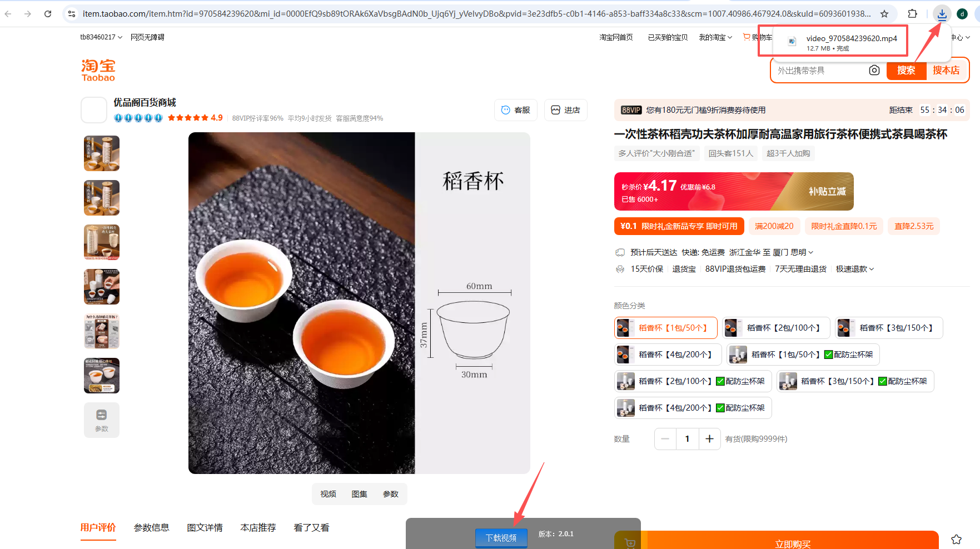The height and width of the screenshot is (549, 980).
Task: Expand the 我的淘宝 dropdown
Action: coord(715,37)
